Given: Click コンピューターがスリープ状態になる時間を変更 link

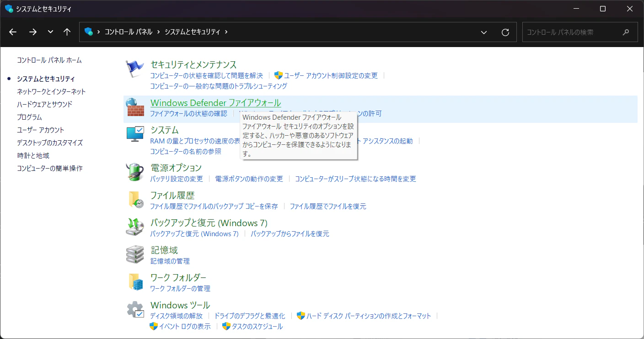Looking at the screenshot, I should [x=355, y=179].
